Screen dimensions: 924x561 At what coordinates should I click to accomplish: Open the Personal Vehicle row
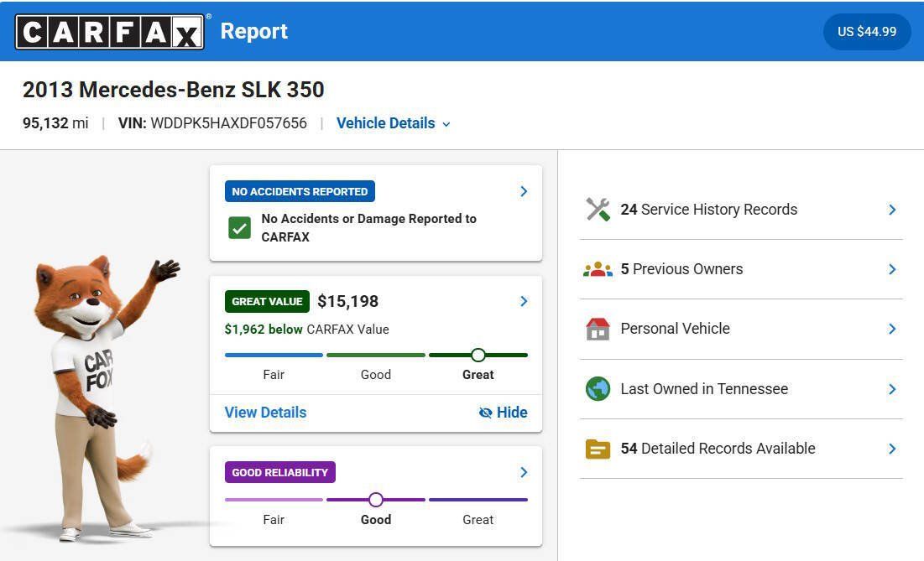coord(741,329)
